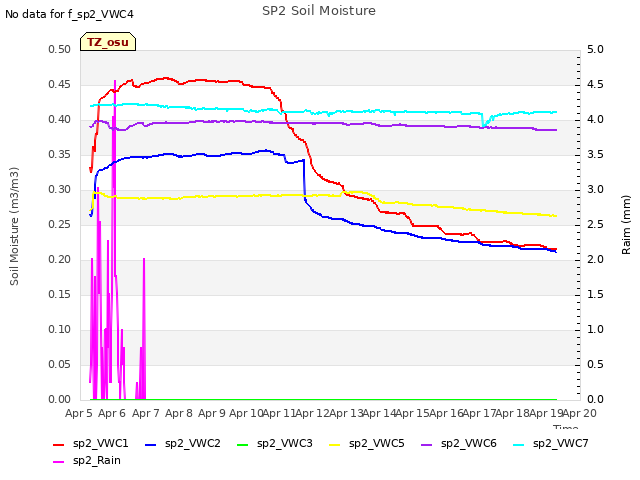The image size is (640, 480).
Task: Select the sp2_VWC7 legend entry
Action: 551,443
